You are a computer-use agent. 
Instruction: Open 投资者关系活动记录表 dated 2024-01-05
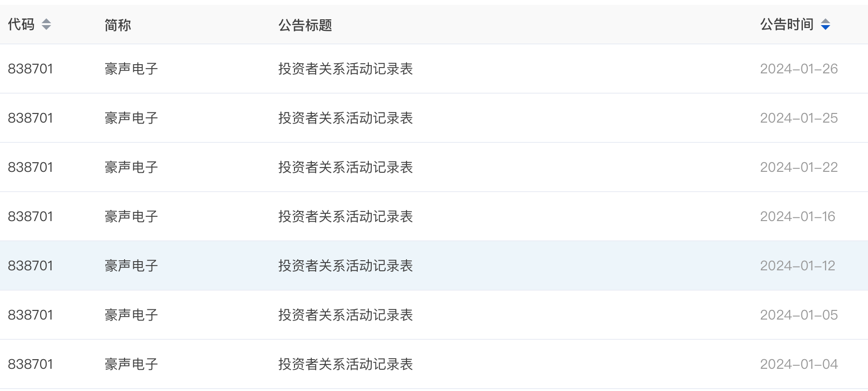346,315
